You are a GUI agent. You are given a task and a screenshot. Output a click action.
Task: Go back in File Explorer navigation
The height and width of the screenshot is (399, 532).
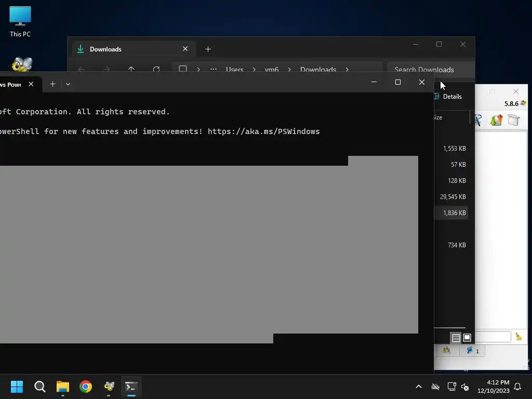[82, 69]
